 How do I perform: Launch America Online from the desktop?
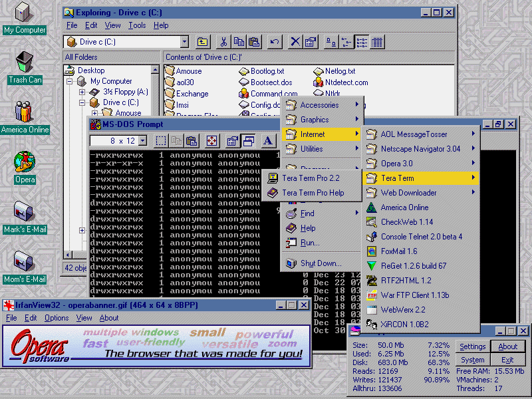[25, 118]
